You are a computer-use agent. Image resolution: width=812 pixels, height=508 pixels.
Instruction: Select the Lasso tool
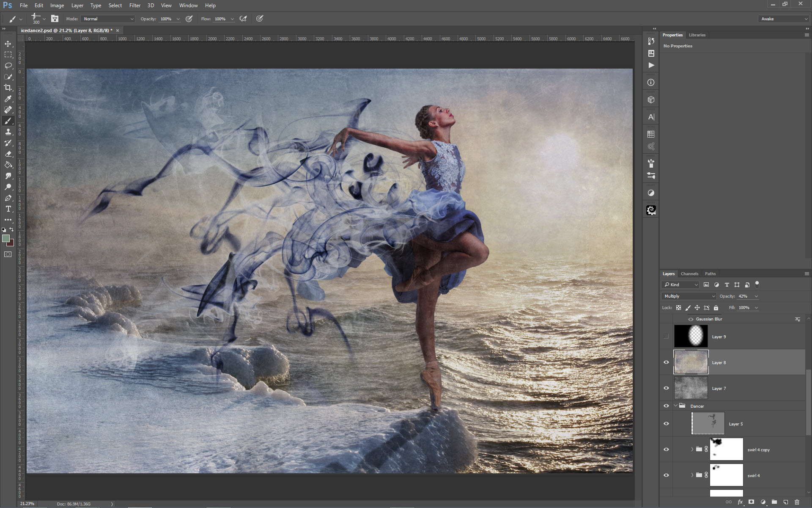tap(8, 66)
